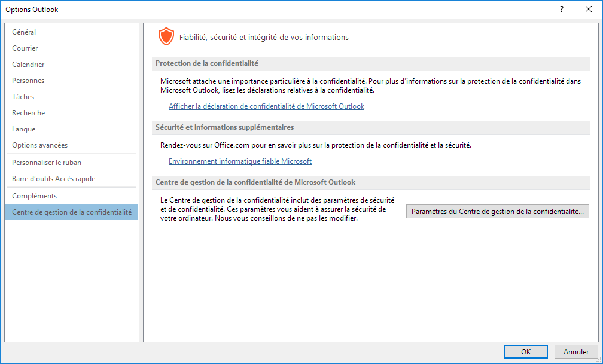Viewport: 603px width, 364px height.
Task: Cancel the dialog with Annuler
Action: tap(576, 351)
